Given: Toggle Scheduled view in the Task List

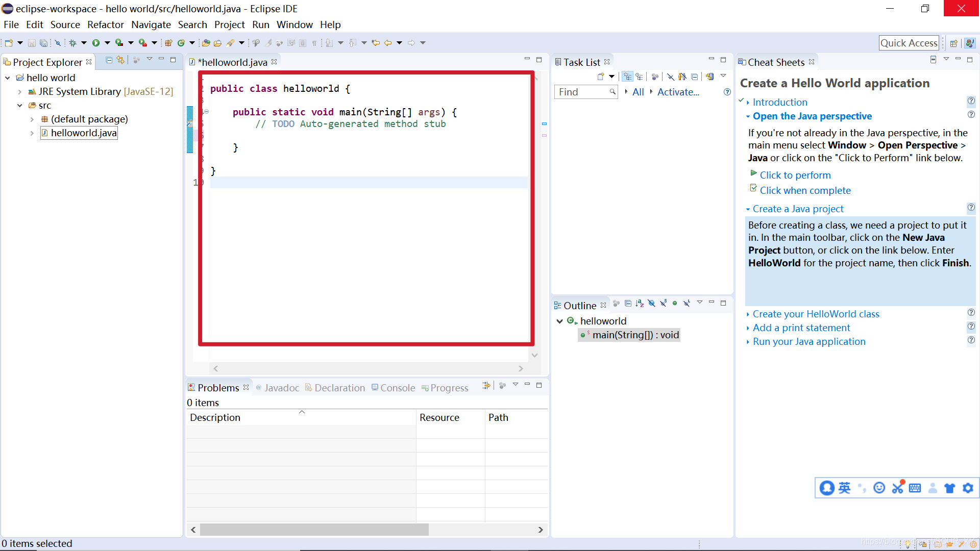Looking at the screenshot, I should [x=640, y=77].
